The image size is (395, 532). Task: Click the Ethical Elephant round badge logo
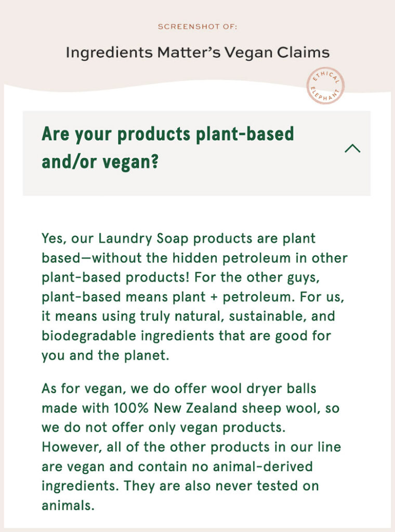(x=325, y=86)
